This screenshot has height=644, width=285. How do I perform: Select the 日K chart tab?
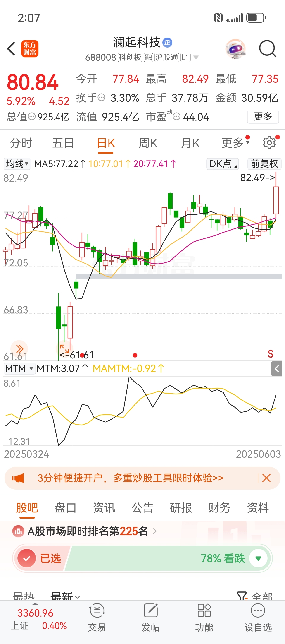pos(106,143)
